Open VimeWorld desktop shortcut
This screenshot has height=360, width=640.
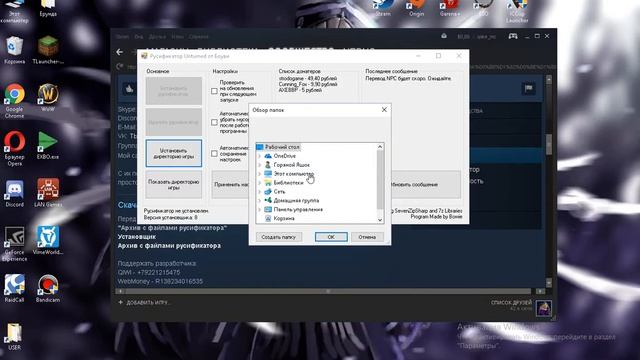pos(48,240)
